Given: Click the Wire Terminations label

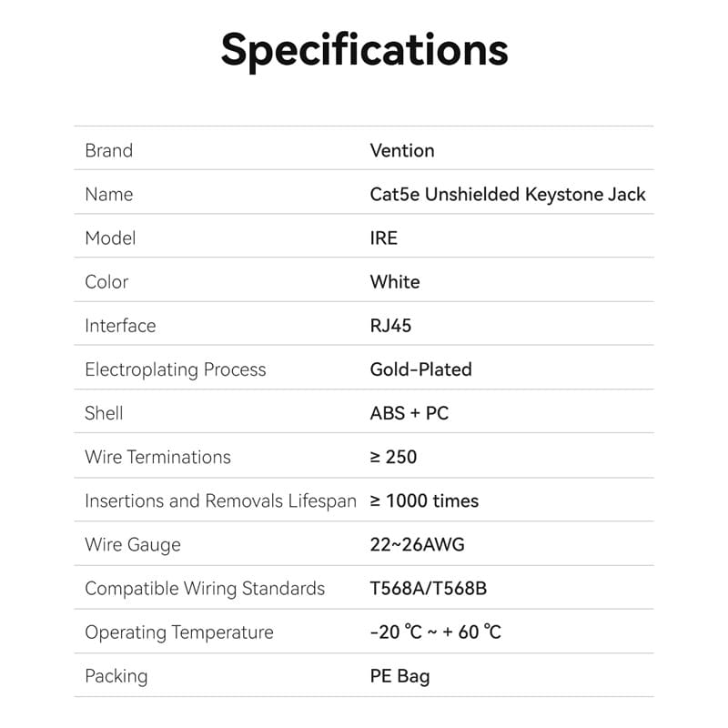Looking at the screenshot, I should coord(157,457).
